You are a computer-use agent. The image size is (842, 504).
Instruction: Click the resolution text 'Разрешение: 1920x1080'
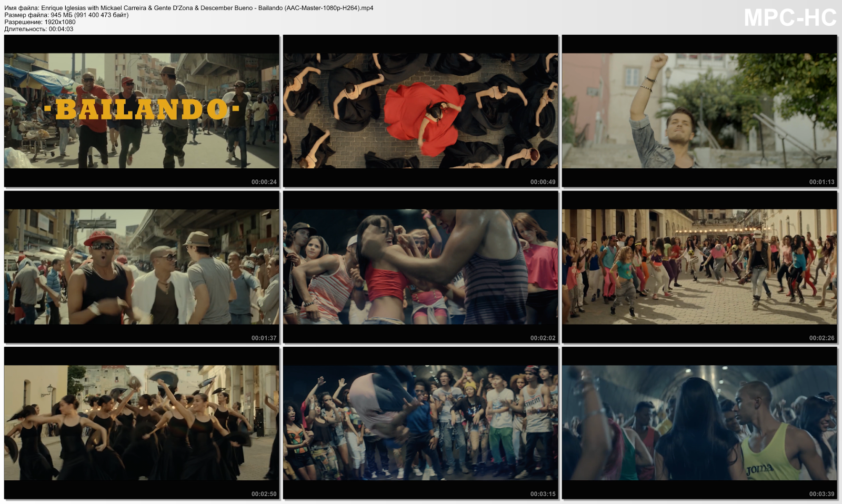pyautogui.click(x=40, y=22)
